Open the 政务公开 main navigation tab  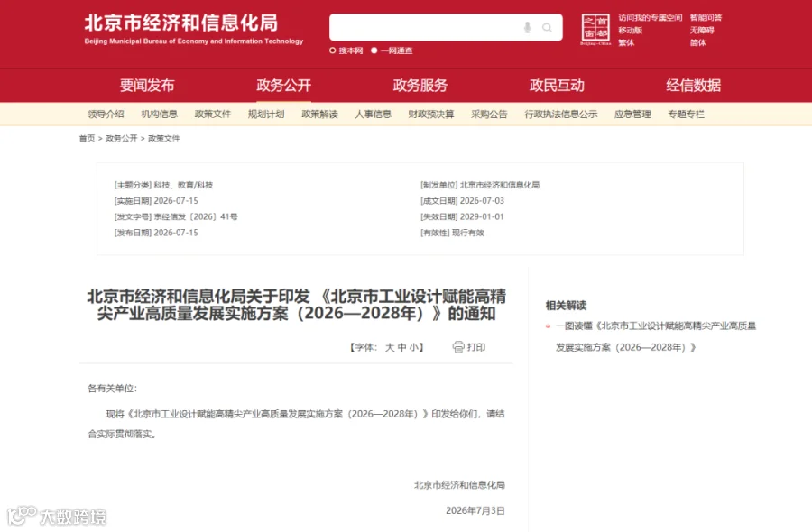pos(284,86)
